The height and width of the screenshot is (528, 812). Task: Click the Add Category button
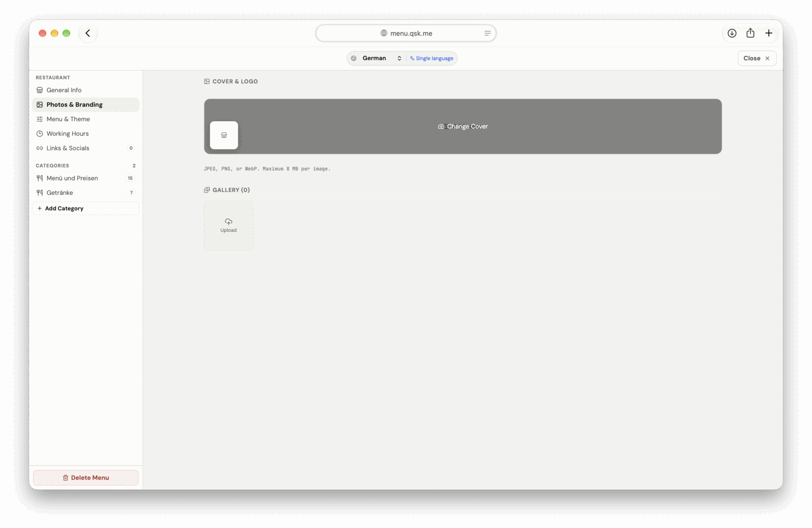pos(86,208)
